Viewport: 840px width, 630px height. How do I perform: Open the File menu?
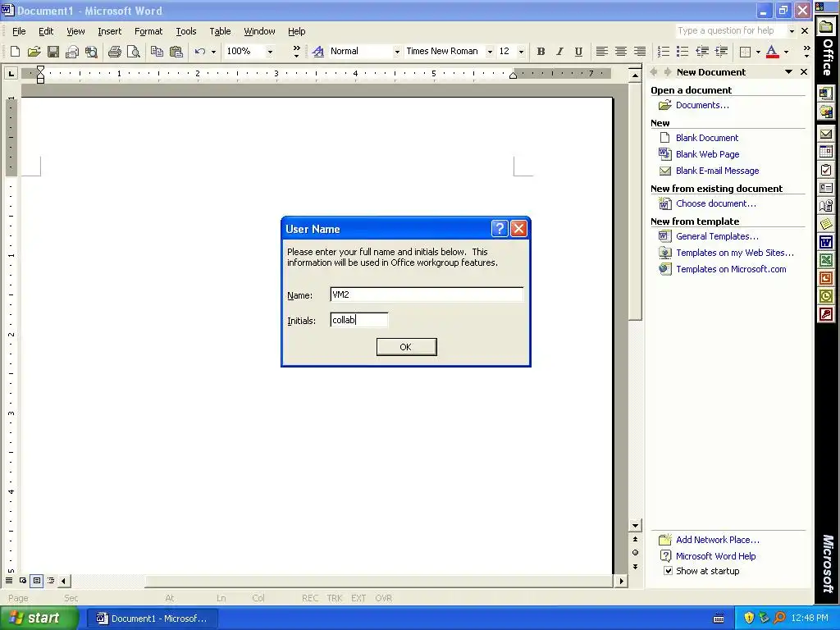pyautogui.click(x=19, y=31)
